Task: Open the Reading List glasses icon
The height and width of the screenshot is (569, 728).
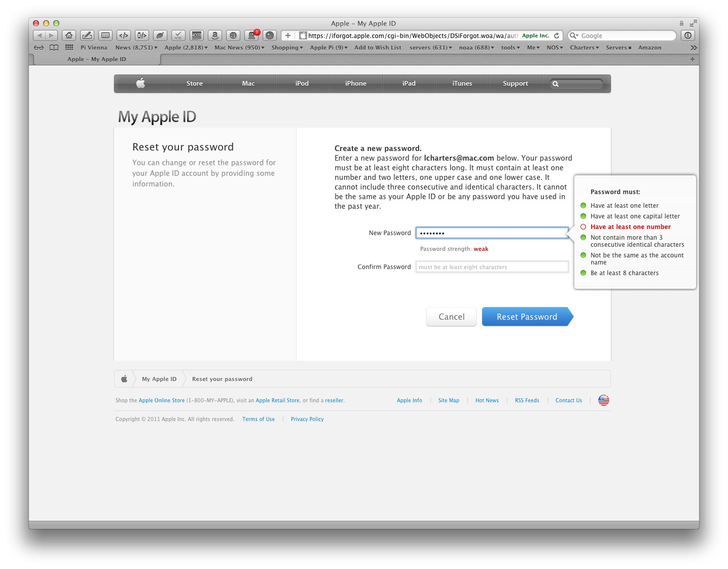Action: click(39, 48)
